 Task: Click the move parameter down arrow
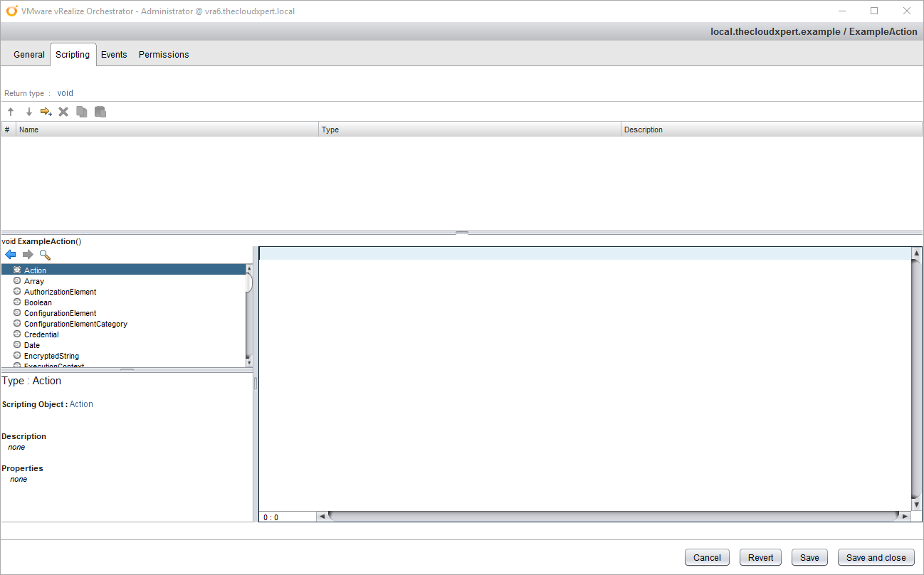[29, 112]
